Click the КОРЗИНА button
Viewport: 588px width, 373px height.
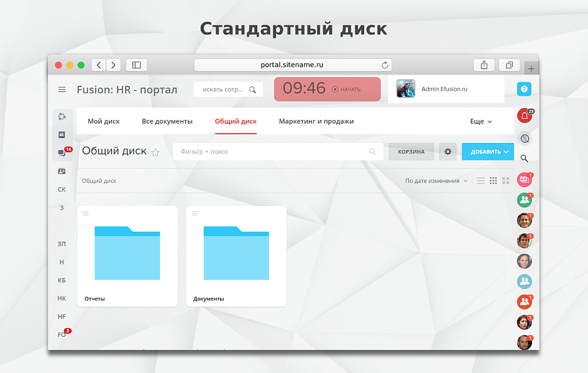(411, 151)
